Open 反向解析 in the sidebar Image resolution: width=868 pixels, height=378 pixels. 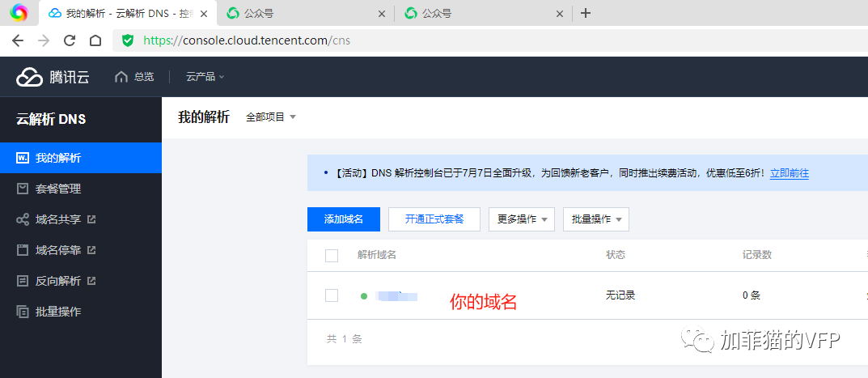pyautogui.click(x=81, y=281)
